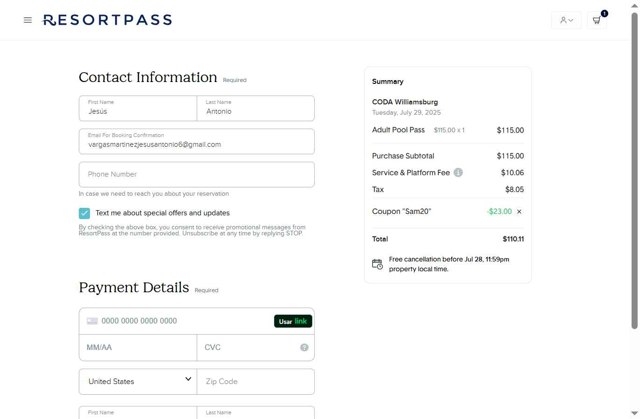Click the Zip Code field
Viewport: 640px width, 419px height.
pyautogui.click(x=256, y=381)
